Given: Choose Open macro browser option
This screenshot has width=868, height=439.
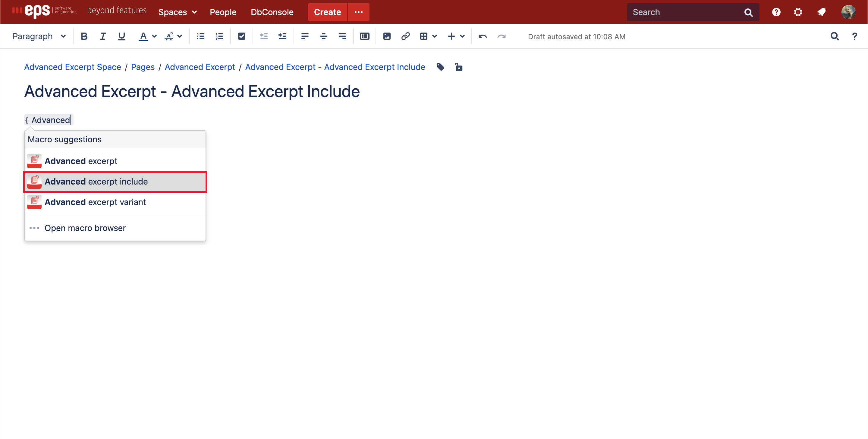Looking at the screenshot, I should (85, 228).
